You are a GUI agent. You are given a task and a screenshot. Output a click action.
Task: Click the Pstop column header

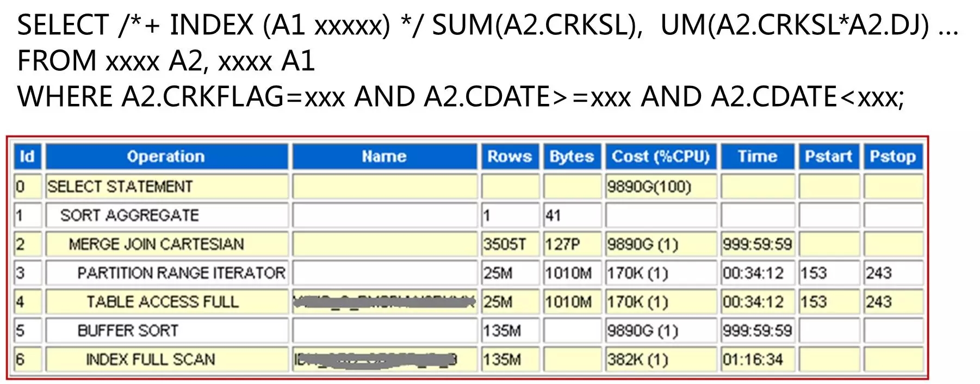pos(893,157)
